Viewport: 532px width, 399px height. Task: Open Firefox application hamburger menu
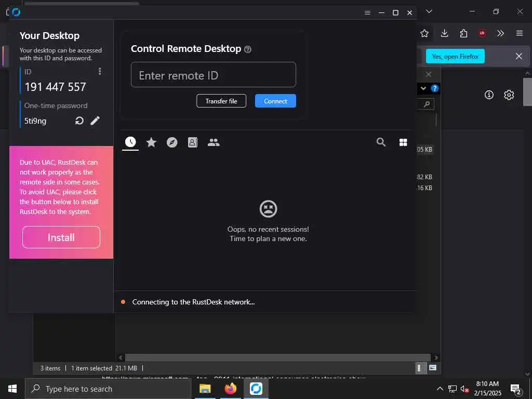[519, 33]
